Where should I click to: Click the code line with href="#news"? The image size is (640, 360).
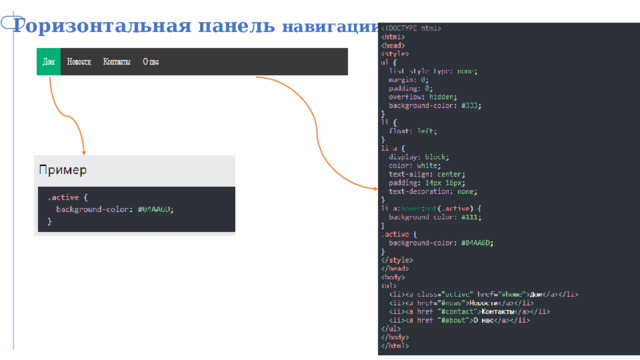(461, 303)
